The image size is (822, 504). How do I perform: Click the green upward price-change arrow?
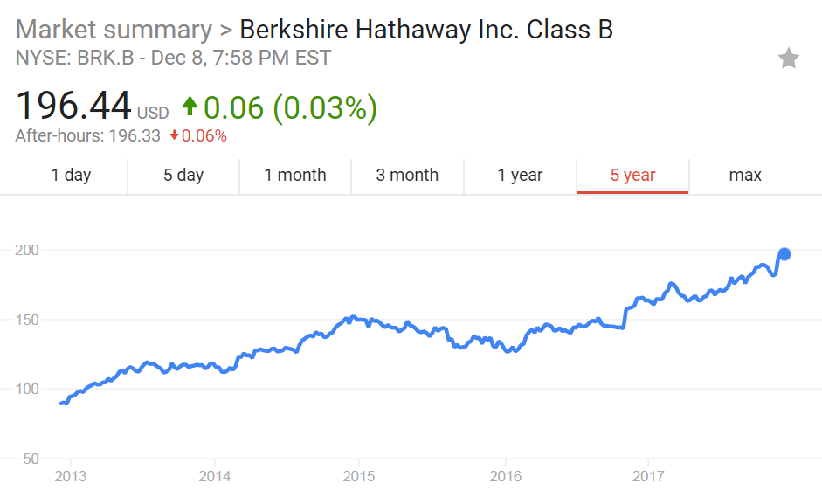point(190,106)
